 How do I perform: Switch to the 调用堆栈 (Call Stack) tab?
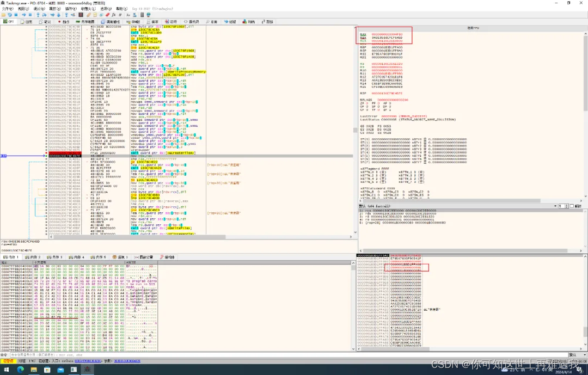(111, 22)
